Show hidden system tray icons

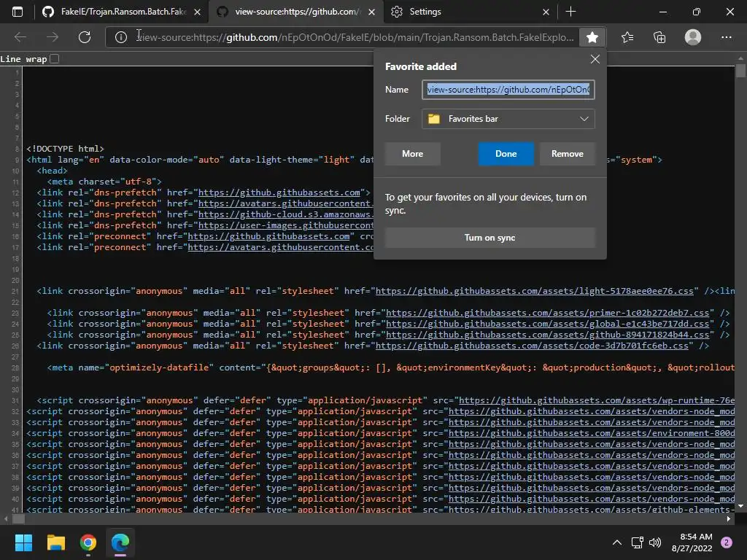[x=617, y=542]
